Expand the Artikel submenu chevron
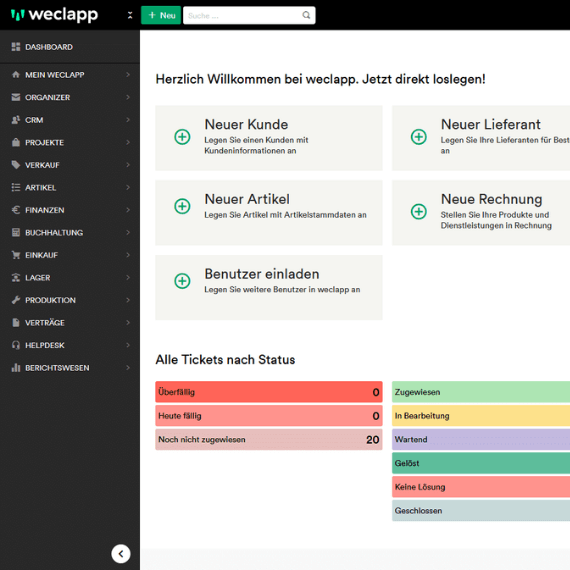 (128, 188)
